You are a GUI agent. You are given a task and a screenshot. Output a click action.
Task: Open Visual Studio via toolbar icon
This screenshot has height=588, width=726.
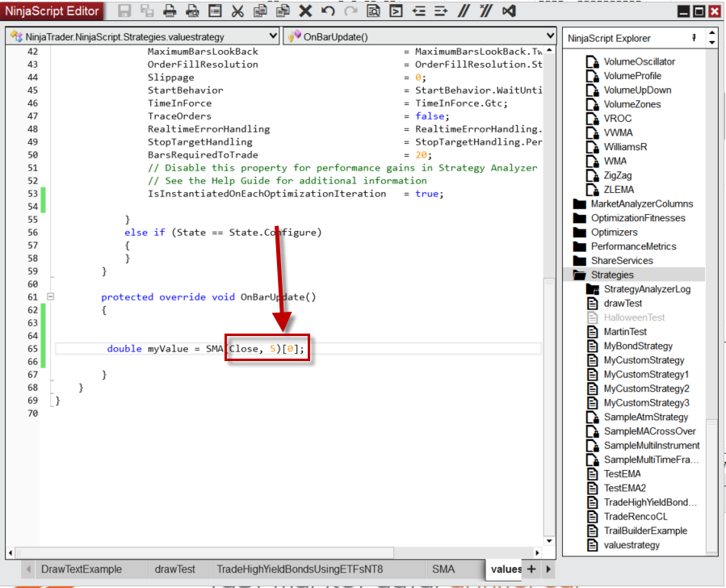(508, 11)
